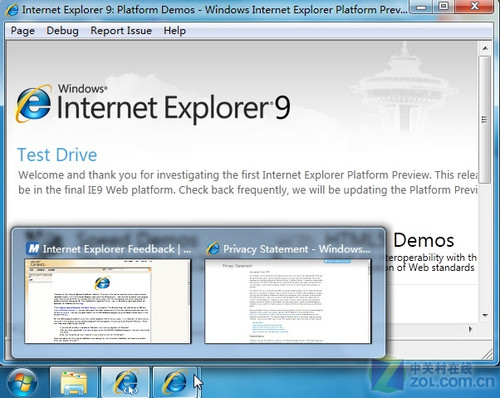
Task: Click the Internet Explorer Feedback thumbnail title
Action: pyautogui.click(x=117, y=249)
